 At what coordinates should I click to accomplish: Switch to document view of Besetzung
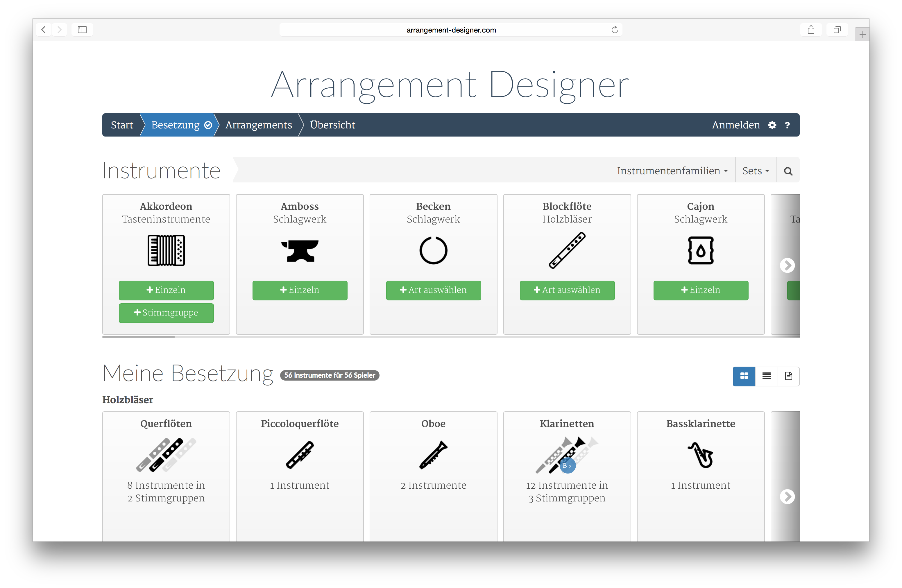pos(788,376)
